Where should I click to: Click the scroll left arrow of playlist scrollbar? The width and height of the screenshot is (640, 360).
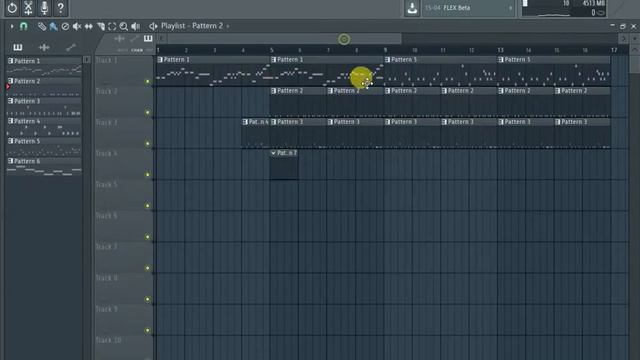tap(162, 39)
